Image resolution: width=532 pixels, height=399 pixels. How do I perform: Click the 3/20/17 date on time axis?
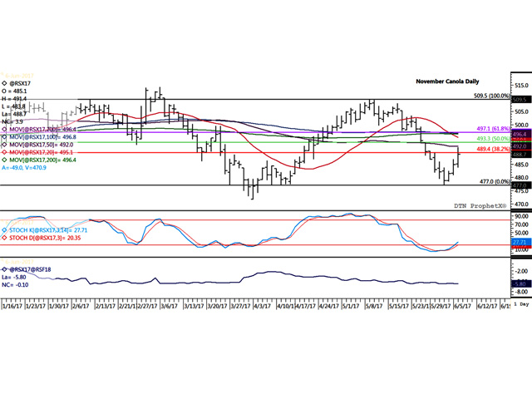tap(217, 306)
